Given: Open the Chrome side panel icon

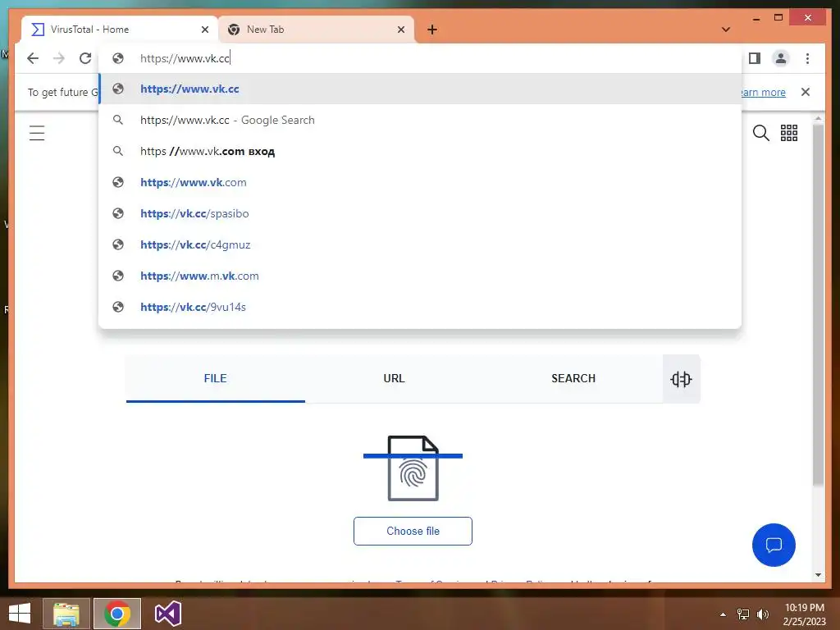Looking at the screenshot, I should [x=755, y=58].
